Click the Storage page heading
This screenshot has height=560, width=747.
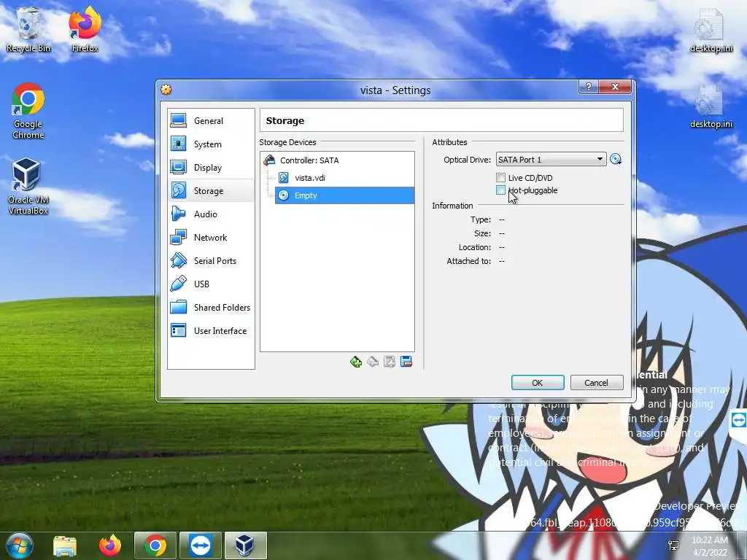(x=285, y=121)
